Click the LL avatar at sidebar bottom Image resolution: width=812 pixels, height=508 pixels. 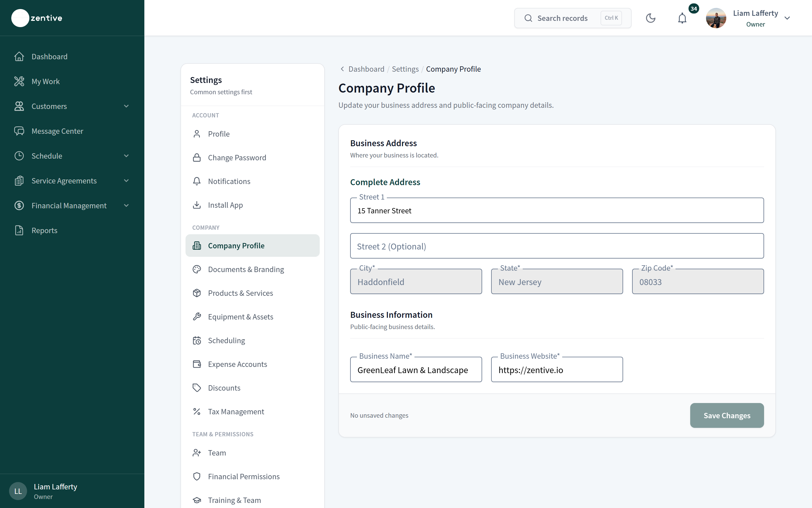(x=18, y=491)
